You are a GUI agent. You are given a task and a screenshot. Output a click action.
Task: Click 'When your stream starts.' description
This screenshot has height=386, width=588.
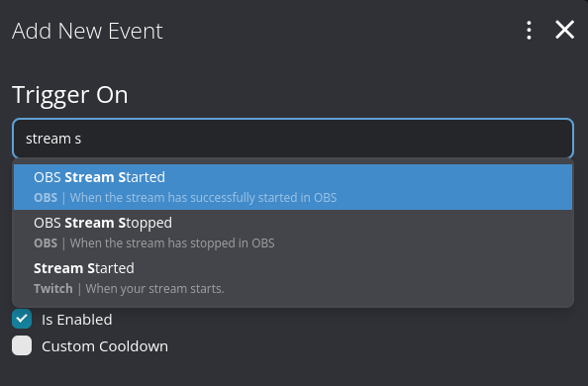154,288
